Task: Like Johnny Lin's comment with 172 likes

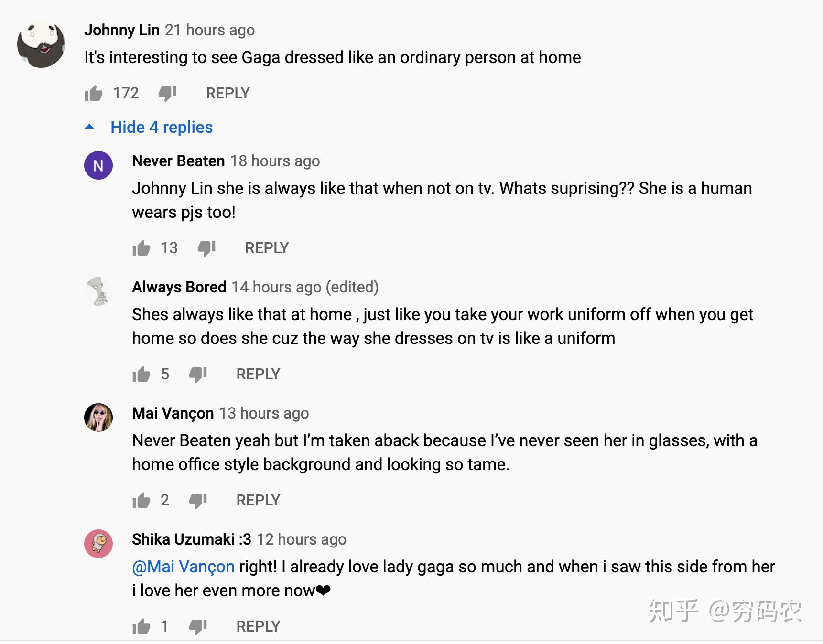Action: coord(94,93)
